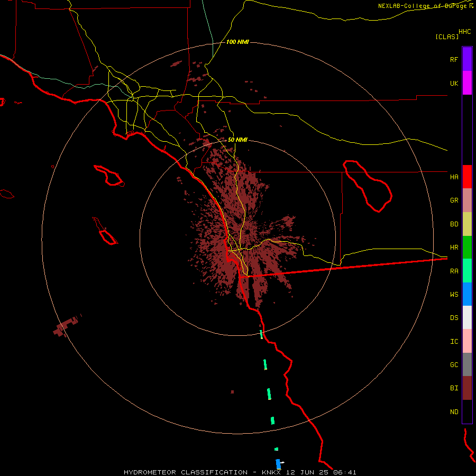Click the HA red legend swatch
This screenshot has height=476, width=476.
pos(467,177)
